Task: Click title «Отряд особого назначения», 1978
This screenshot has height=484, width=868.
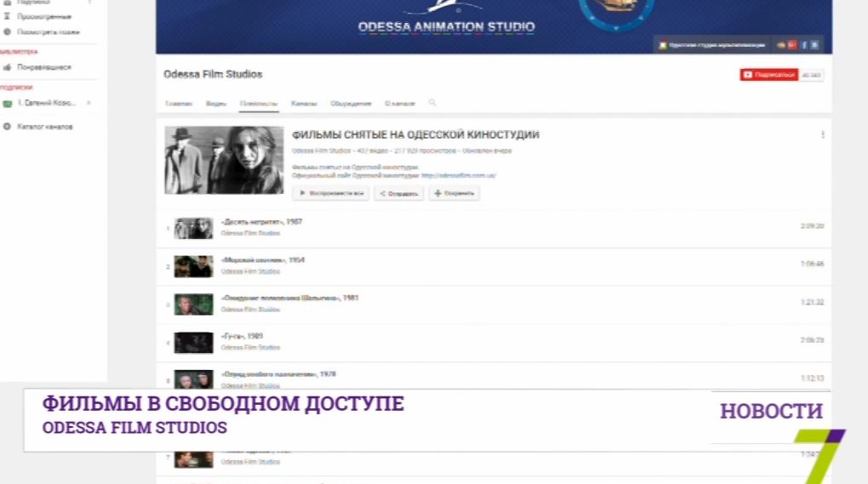Action: [x=278, y=374]
